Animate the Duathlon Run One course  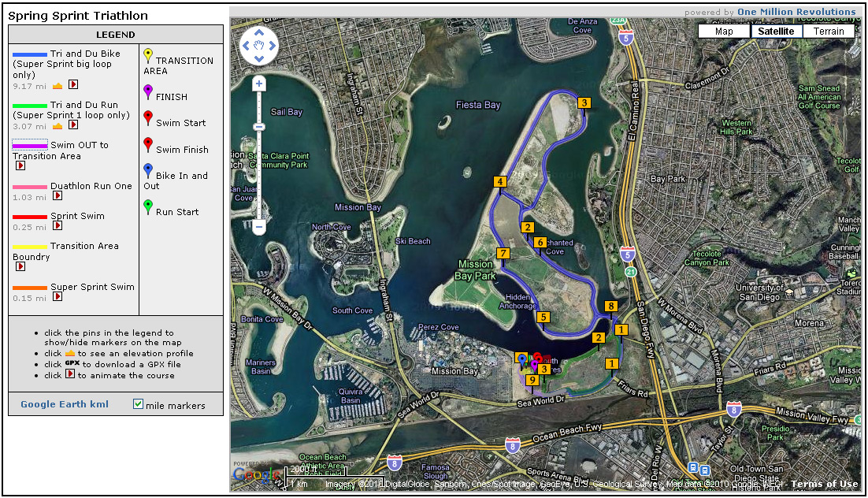point(57,196)
